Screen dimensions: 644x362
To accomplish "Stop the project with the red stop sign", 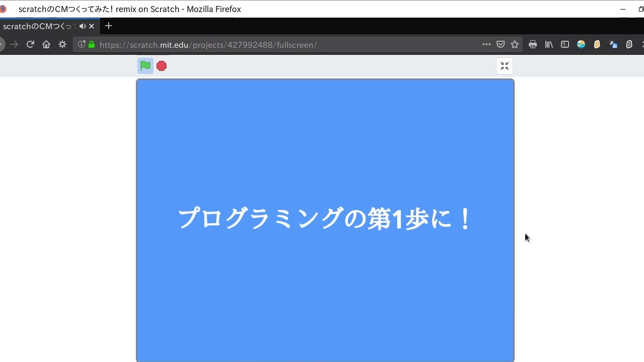I will point(162,66).
